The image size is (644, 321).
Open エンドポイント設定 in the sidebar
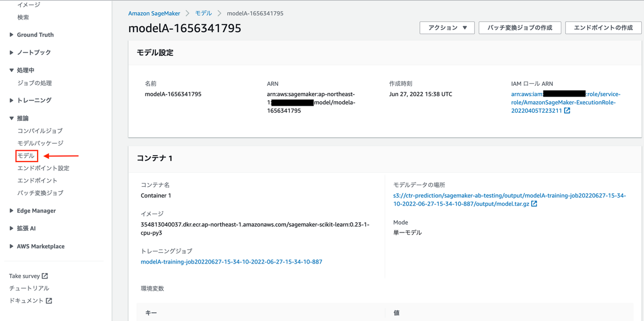pyautogui.click(x=43, y=168)
